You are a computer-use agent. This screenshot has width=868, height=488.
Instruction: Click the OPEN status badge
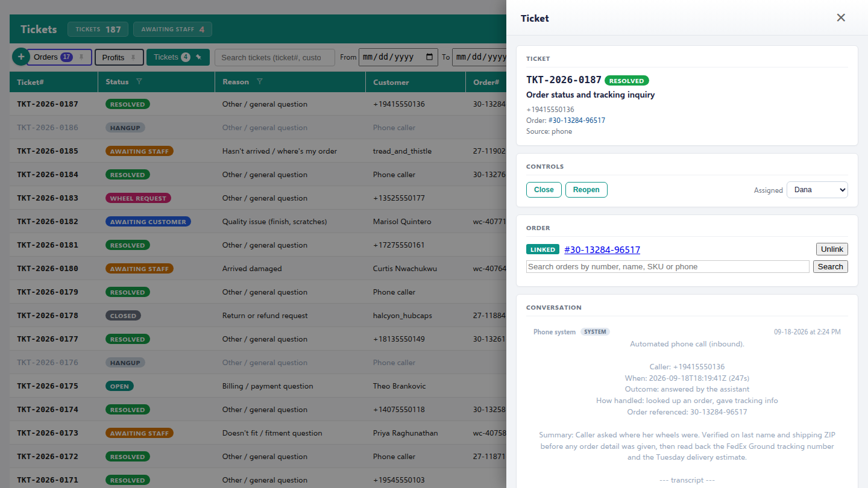click(x=119, y=386)
